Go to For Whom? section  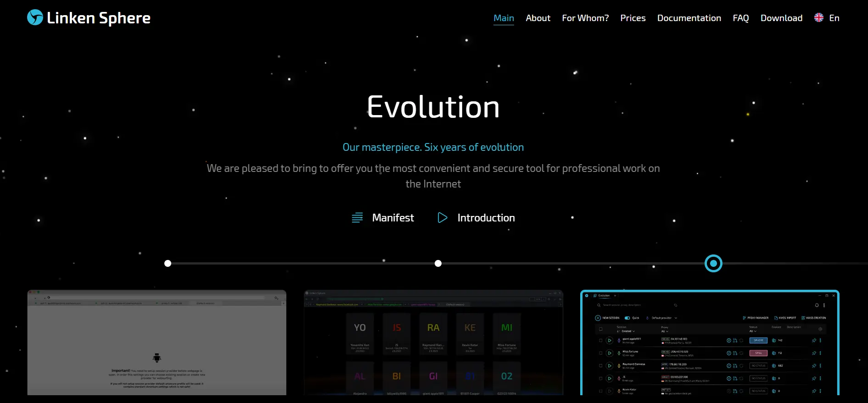point(585,18)
